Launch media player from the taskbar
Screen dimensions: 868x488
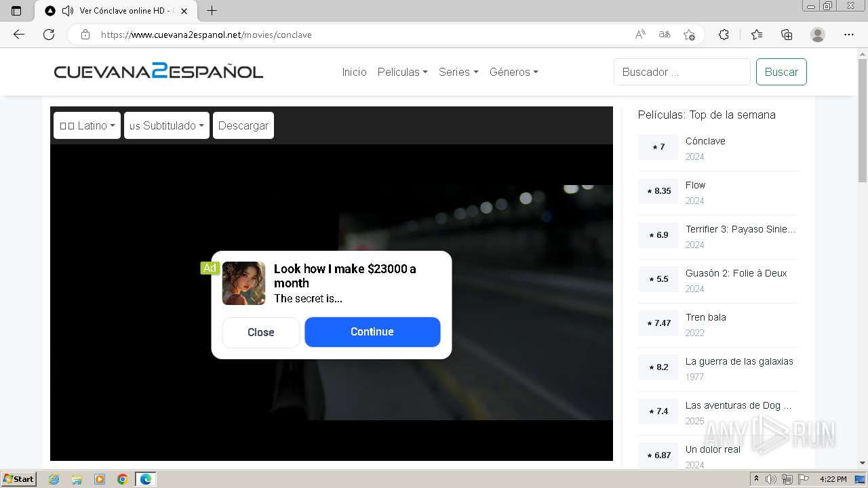100,479
